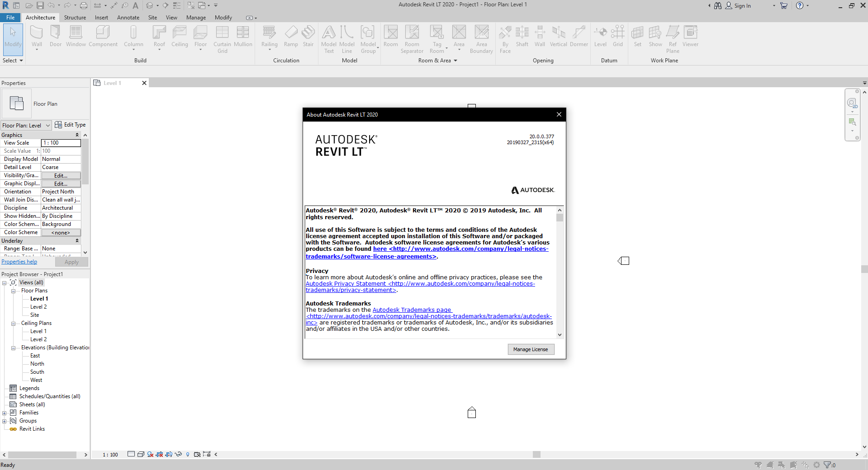The width and height of the screenshot is (868, 470).
Task: Collapse the Floor Plans tree node
Action: [13, 291]
